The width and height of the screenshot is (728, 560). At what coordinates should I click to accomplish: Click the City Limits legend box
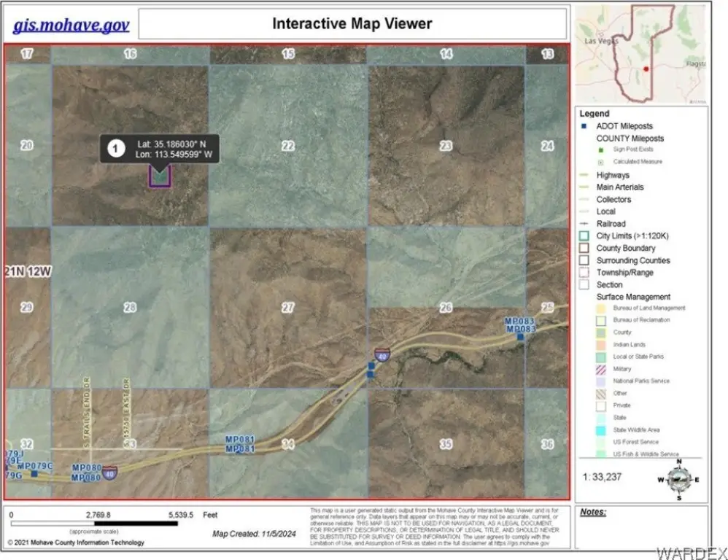point(584,236)
